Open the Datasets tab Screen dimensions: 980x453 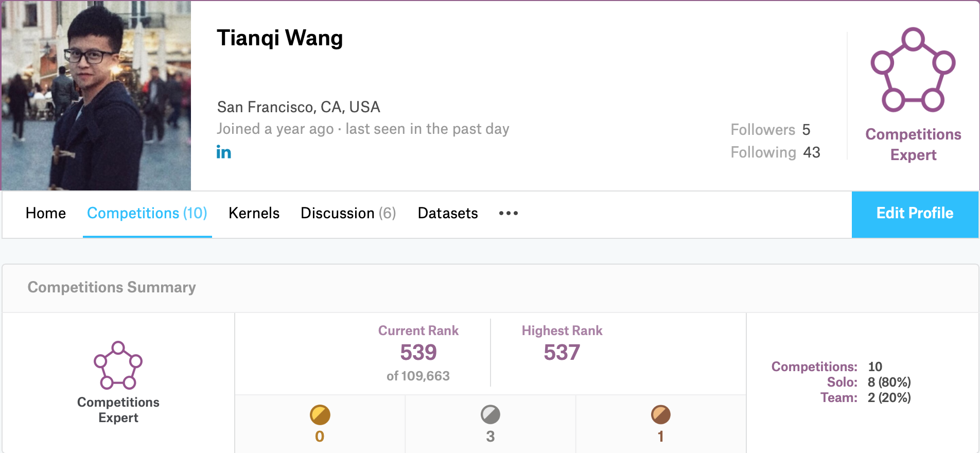pyautogui.click(x=448, y=213)
